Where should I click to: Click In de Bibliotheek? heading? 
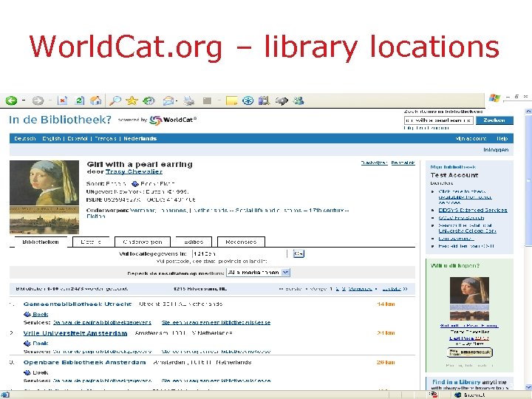(x=60, y=120)
